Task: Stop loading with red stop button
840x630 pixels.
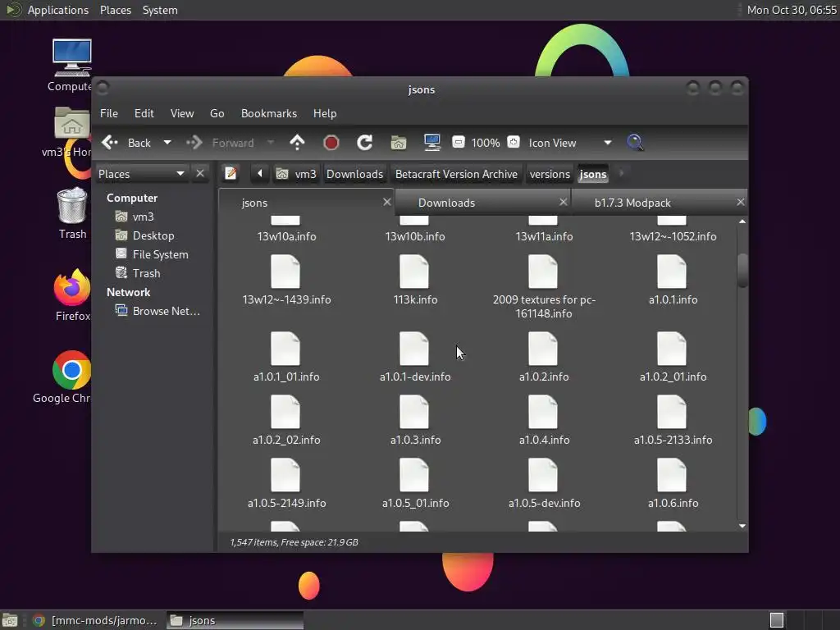Action: (x=331, y=143)
